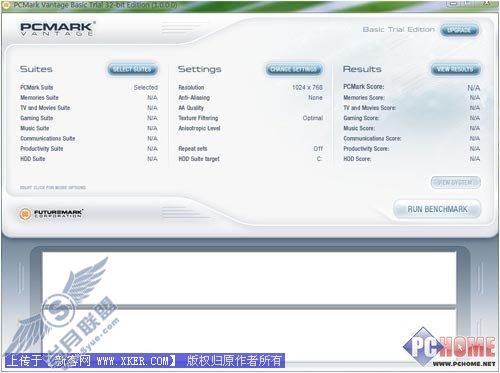The image size is (500, 373).
Task: Click the Results section heading
Action: (x=362, y=69)
